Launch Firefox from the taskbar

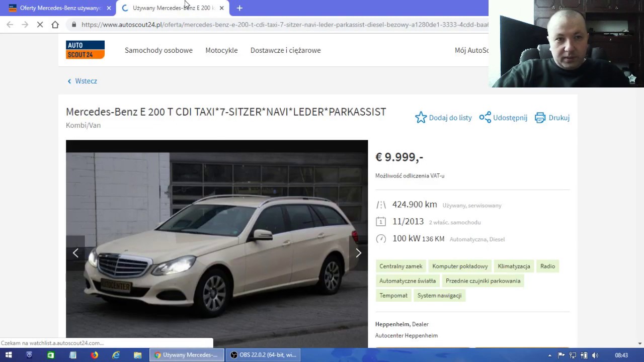tap(95, 355)
